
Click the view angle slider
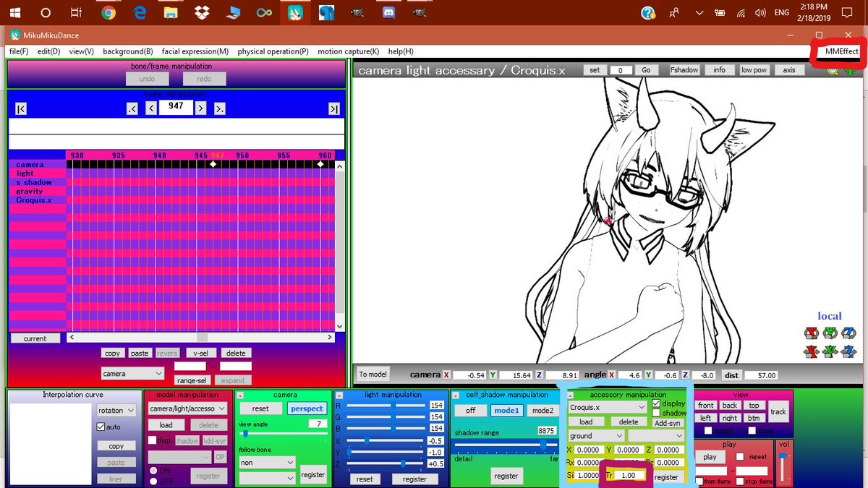283,434
